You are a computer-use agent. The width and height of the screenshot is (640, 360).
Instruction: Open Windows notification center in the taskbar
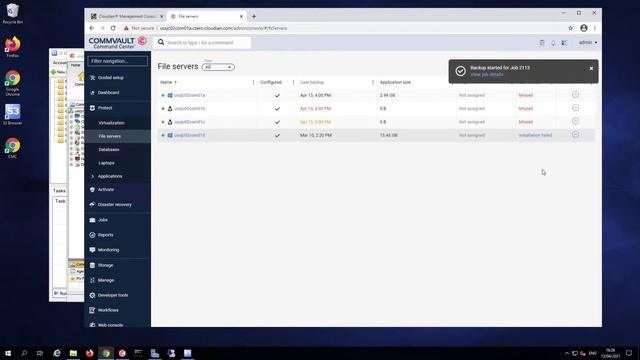629,353
